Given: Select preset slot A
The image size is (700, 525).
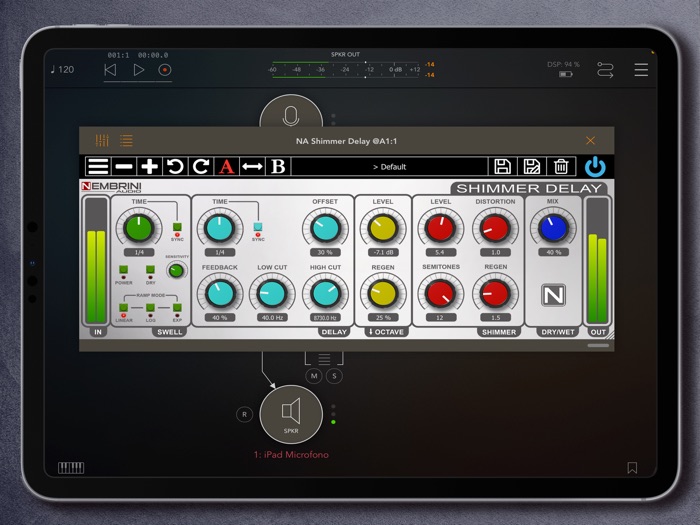Looking at the screenshot, I should click(x=227, y=167).
